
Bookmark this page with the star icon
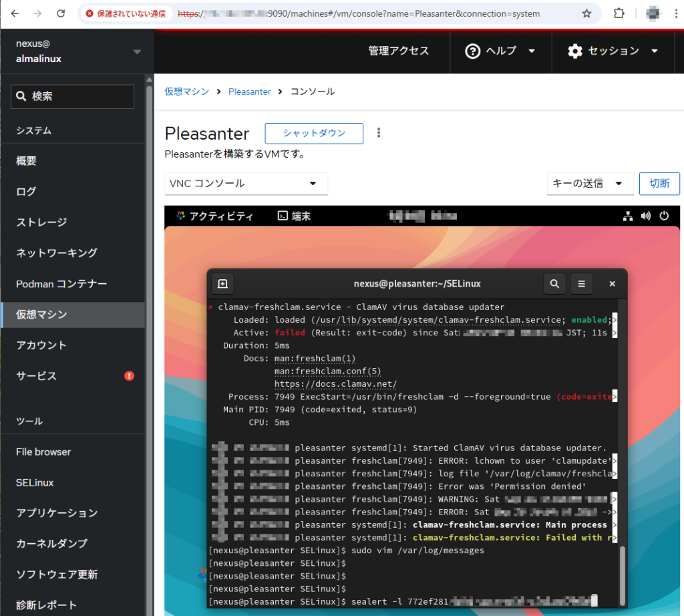click(586, 13)
